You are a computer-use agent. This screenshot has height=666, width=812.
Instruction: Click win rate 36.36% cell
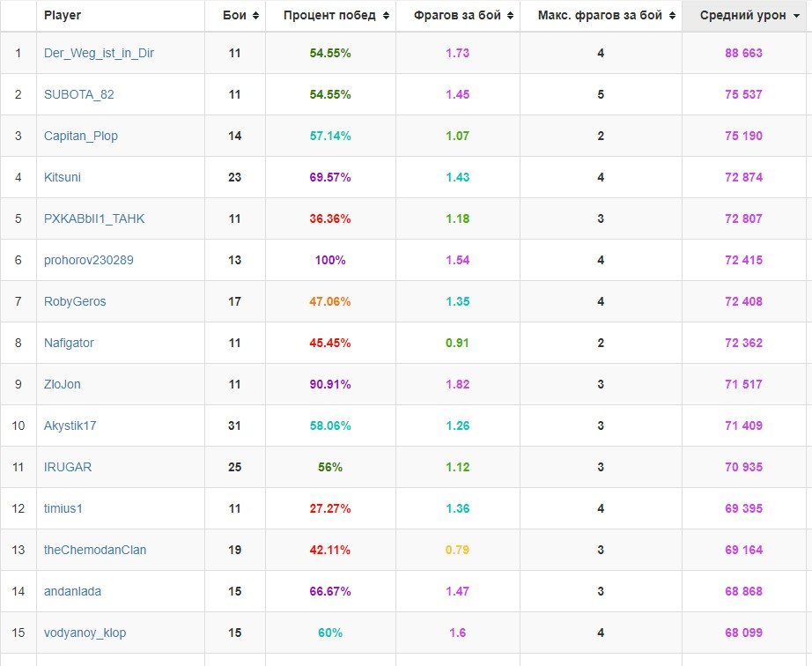point(330,219)
